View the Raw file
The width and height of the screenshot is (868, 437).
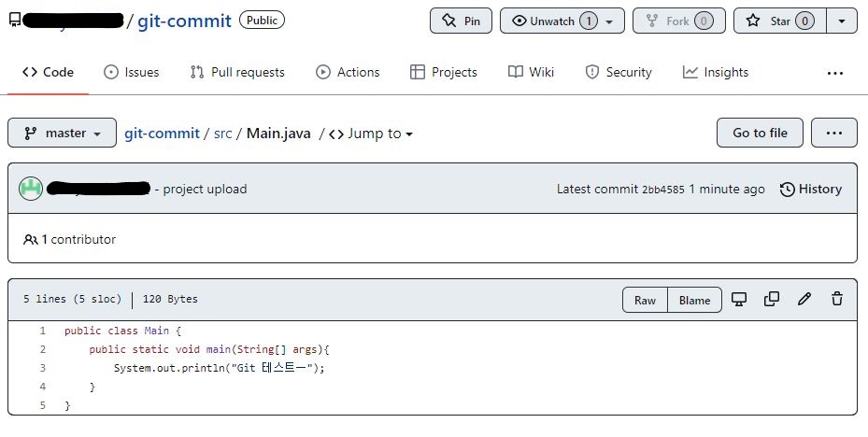click(x=645, y=300)
